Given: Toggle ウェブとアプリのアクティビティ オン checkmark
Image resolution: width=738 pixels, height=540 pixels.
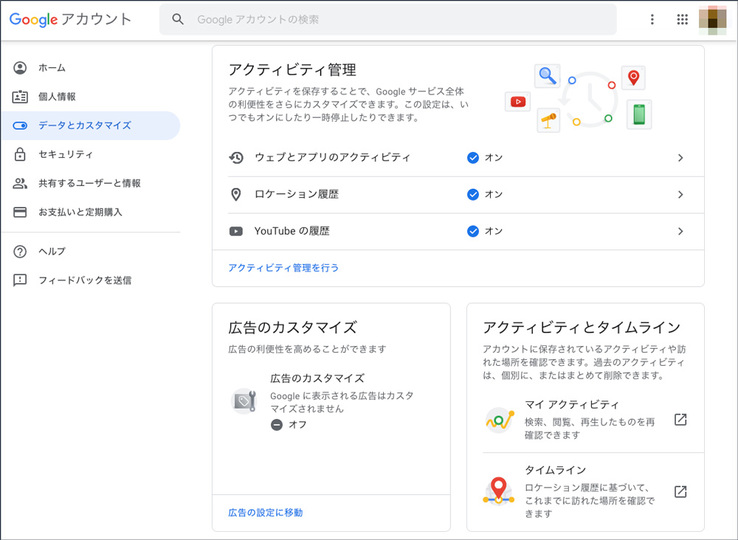Looking at the screenshot, I should [x=473, y=158].
